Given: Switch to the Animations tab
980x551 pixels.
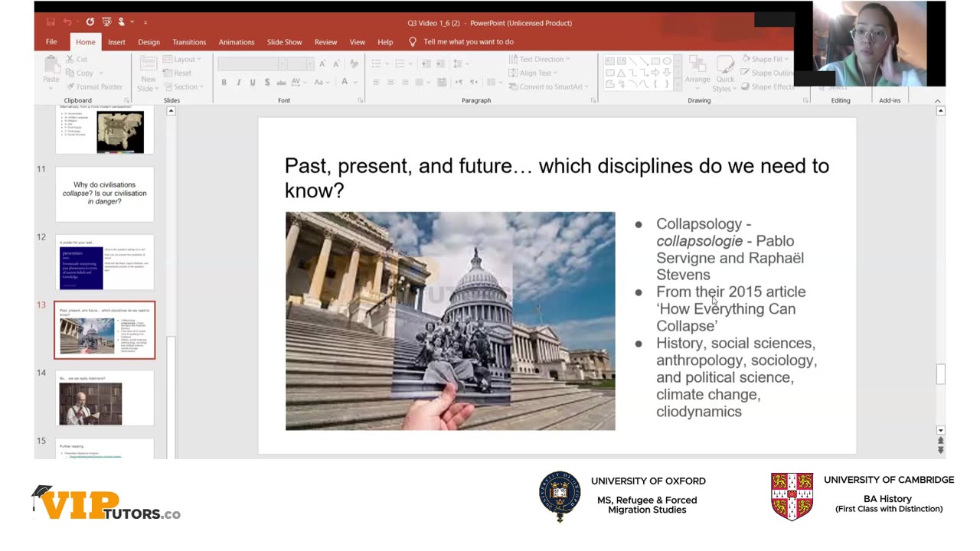Looking at the screenshot, I should click(x=237, y=42).
